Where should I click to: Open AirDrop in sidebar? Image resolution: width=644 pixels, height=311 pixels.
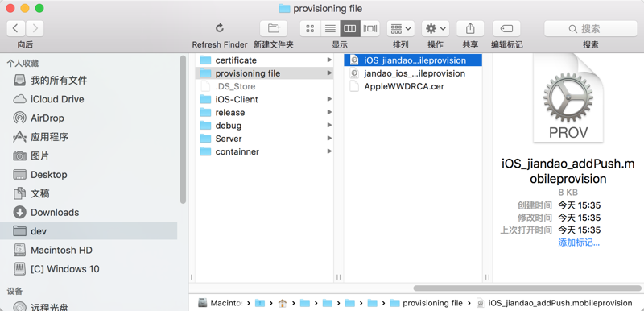click(x=89, y=118)
